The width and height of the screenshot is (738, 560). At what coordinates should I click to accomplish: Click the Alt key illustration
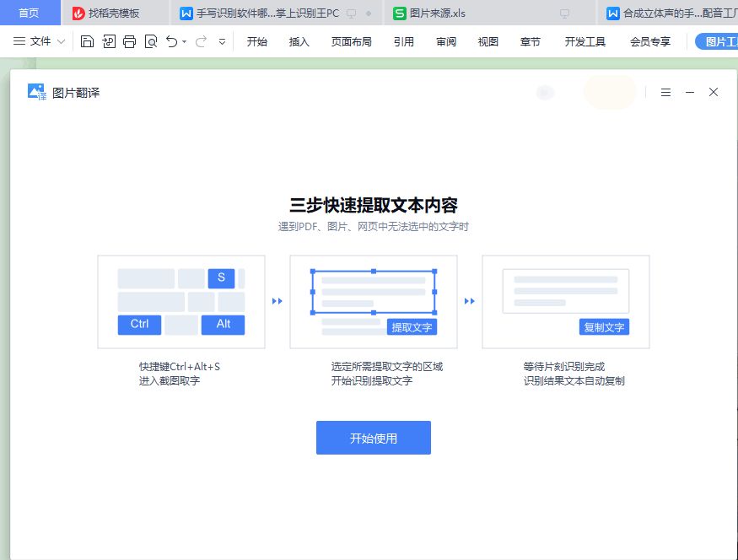pos(224,325)
